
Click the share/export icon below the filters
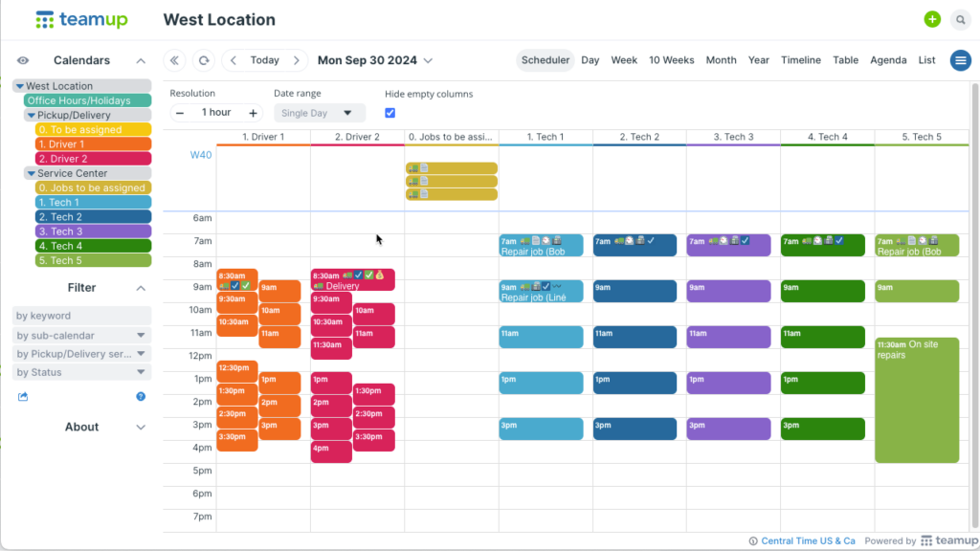pyautogui.click(x=23, y=396)
